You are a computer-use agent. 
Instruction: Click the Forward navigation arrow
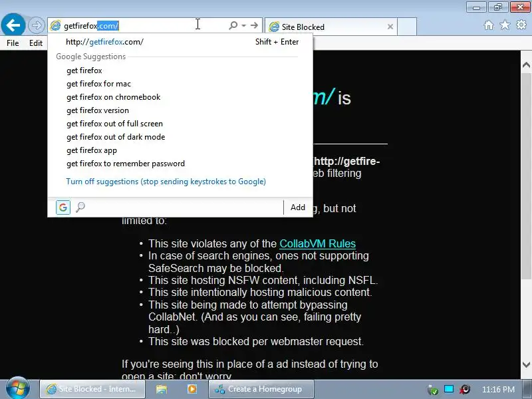pos(36,25)
